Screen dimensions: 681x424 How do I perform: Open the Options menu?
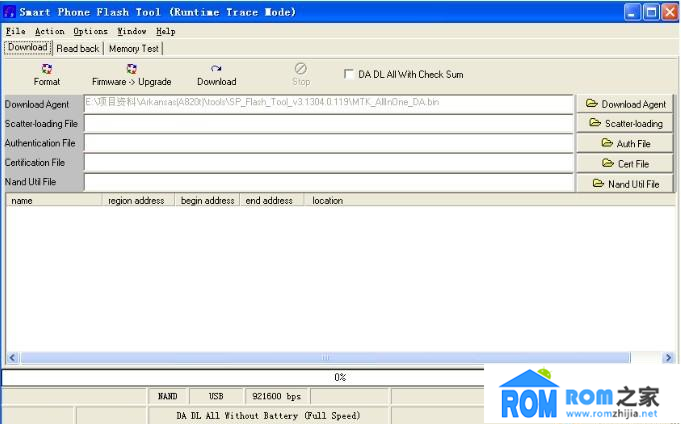tap(90, 31)
